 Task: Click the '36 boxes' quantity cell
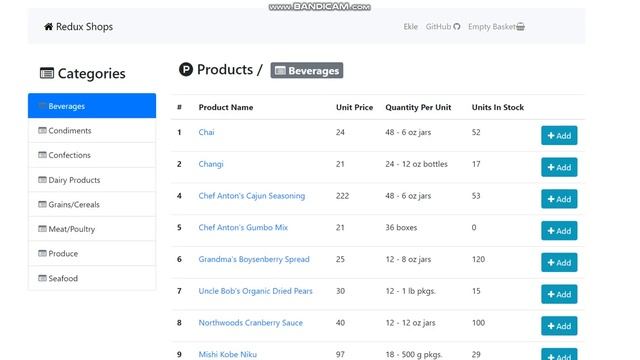click(x=401, y=227)
